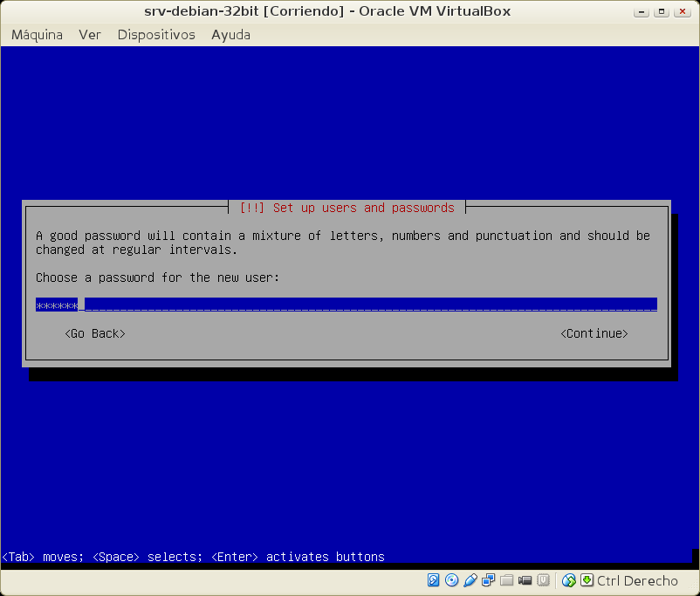
Task: Click the Ctrl Derecho host key label
Action: [638, 580]
